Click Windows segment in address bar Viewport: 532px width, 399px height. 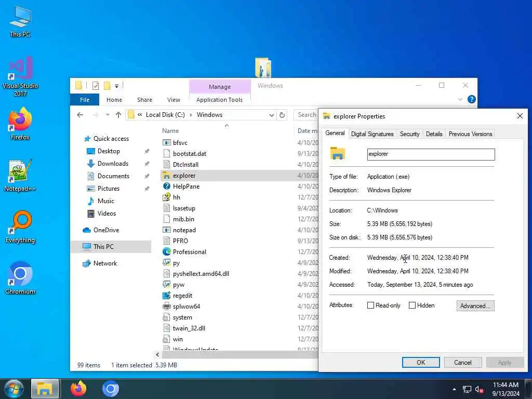click(x=209, y=115)
